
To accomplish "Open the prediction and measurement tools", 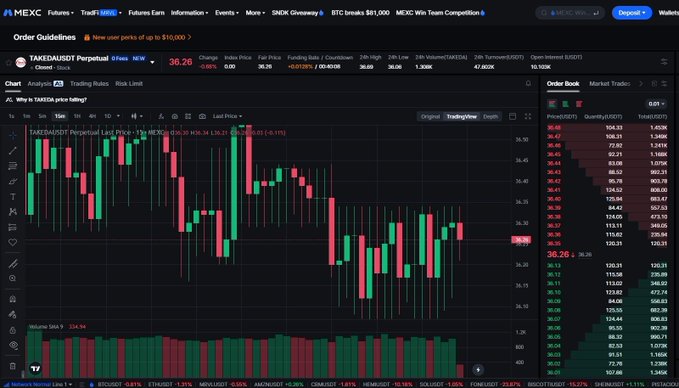I will tap(13, 227).
